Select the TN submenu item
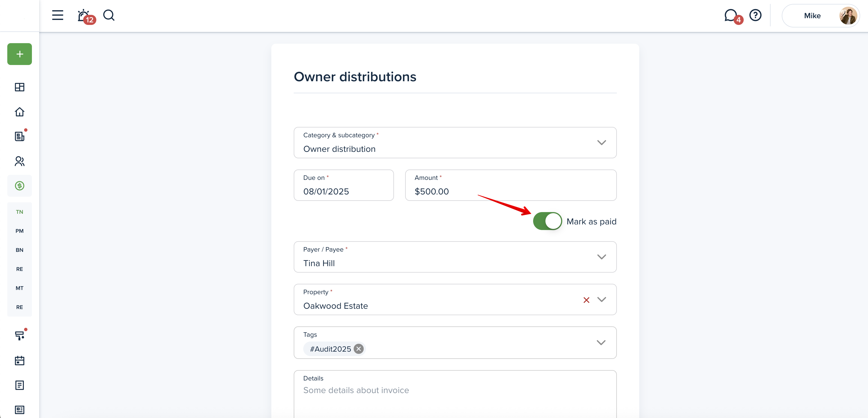This screenshot has width=868, height=418. [20, 212]
